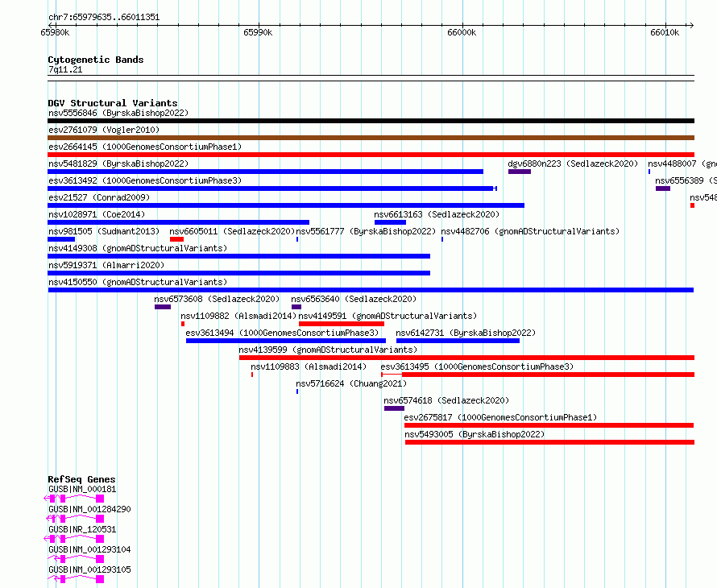Click the nsv1109883 (Alsmadi2014) label
Screen dimensions: 717x588
[309, 366]
